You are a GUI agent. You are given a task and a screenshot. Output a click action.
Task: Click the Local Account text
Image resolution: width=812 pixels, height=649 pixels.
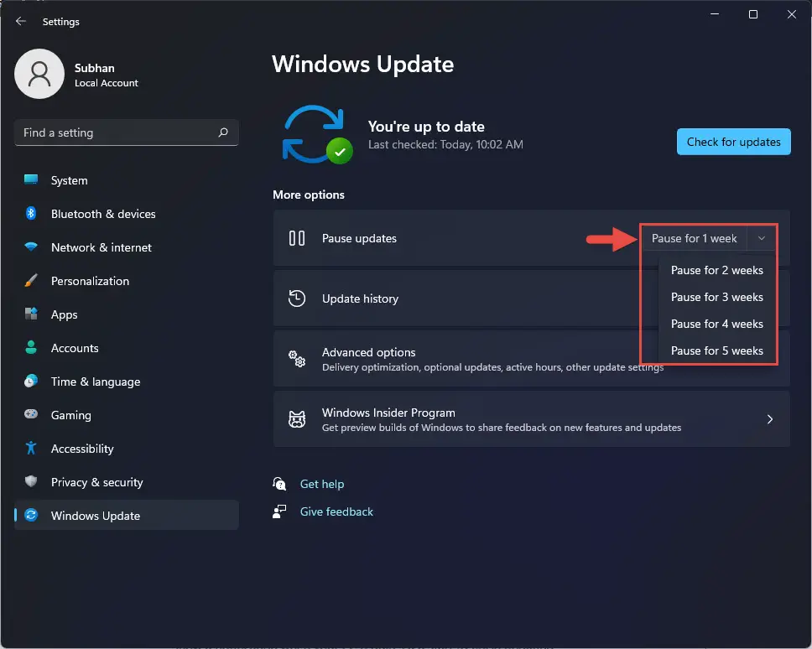107,83
